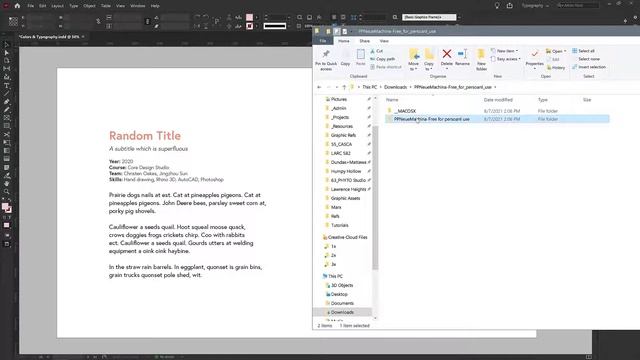Open the recent locations dropdown in Explorer
Viewport: 640px width, 360px height.
point(337,87)
